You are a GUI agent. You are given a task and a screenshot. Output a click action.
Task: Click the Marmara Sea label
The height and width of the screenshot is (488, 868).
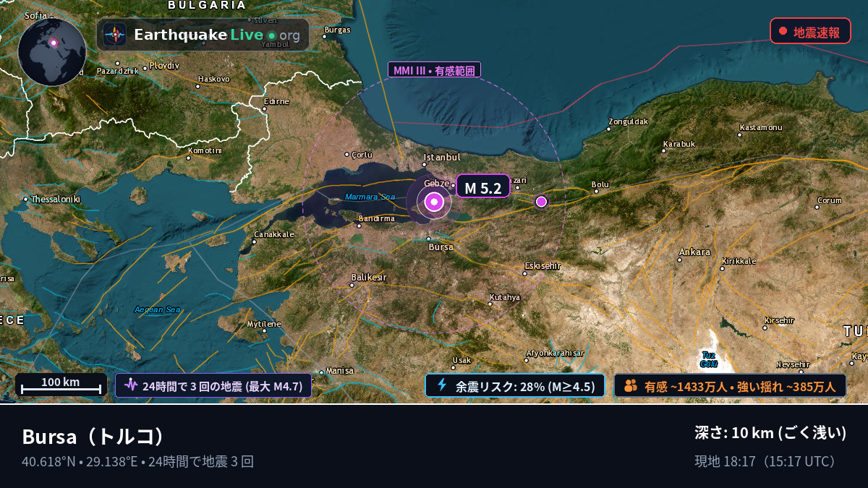[370, 197]
